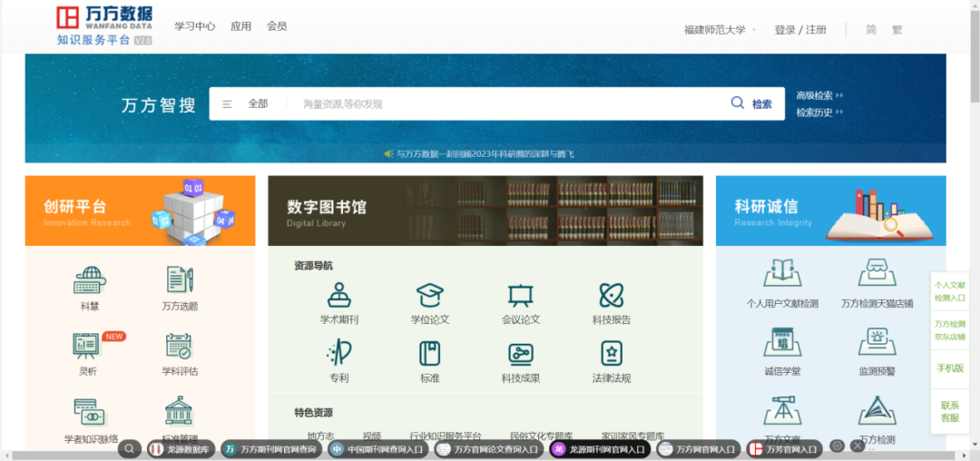The image size is (980, 461).
Task: Open the 学科评估 calendar icon
Action: (179, 346)
